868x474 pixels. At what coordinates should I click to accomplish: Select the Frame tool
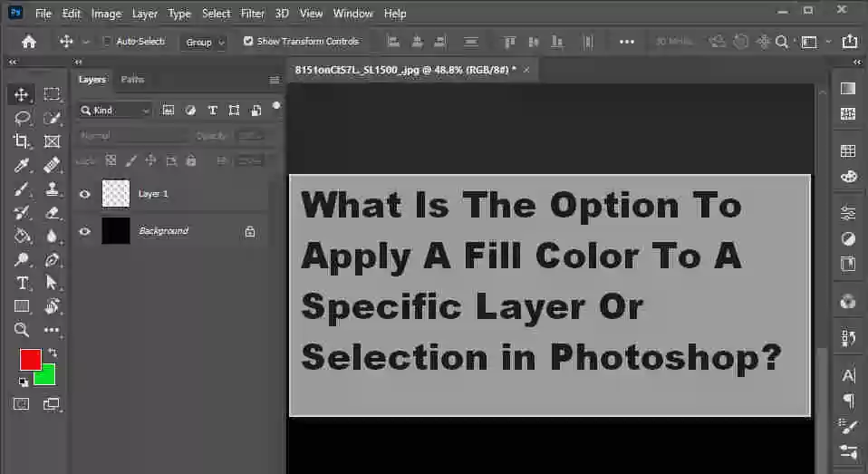[x=52, y=141]
